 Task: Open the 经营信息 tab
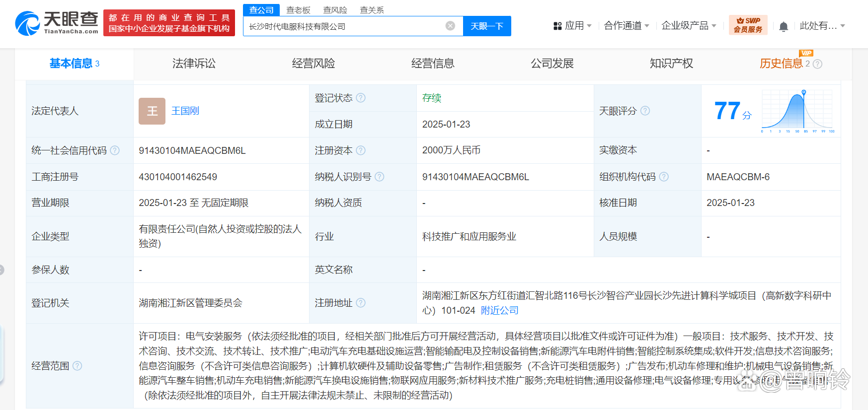coord(433,64)
